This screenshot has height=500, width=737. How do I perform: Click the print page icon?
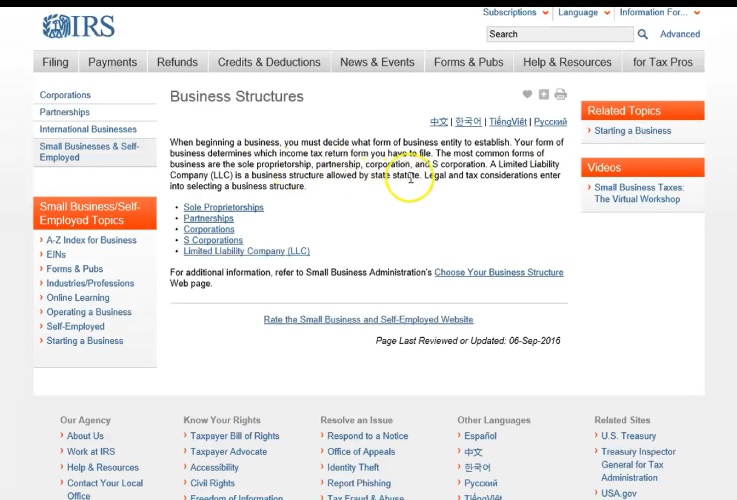(560, 94)
